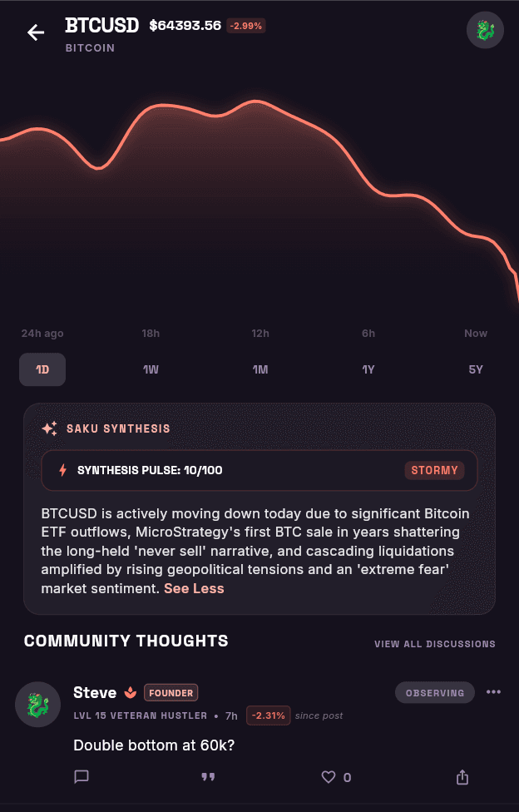Toggle the Observing status pill

click(x=434, y=693)
